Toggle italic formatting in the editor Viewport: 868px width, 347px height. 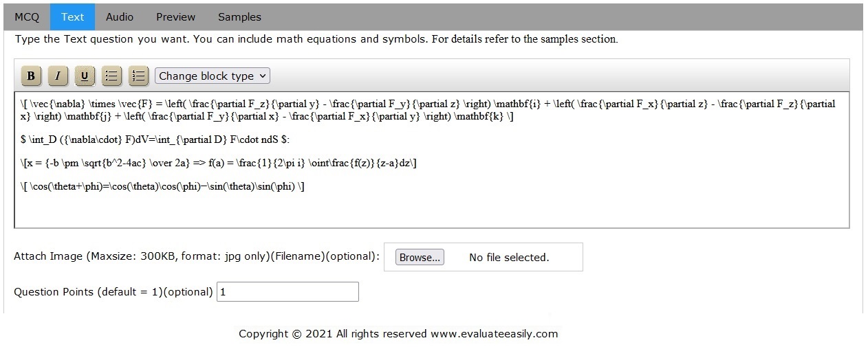pyautogui.click(x=58, y=76)
